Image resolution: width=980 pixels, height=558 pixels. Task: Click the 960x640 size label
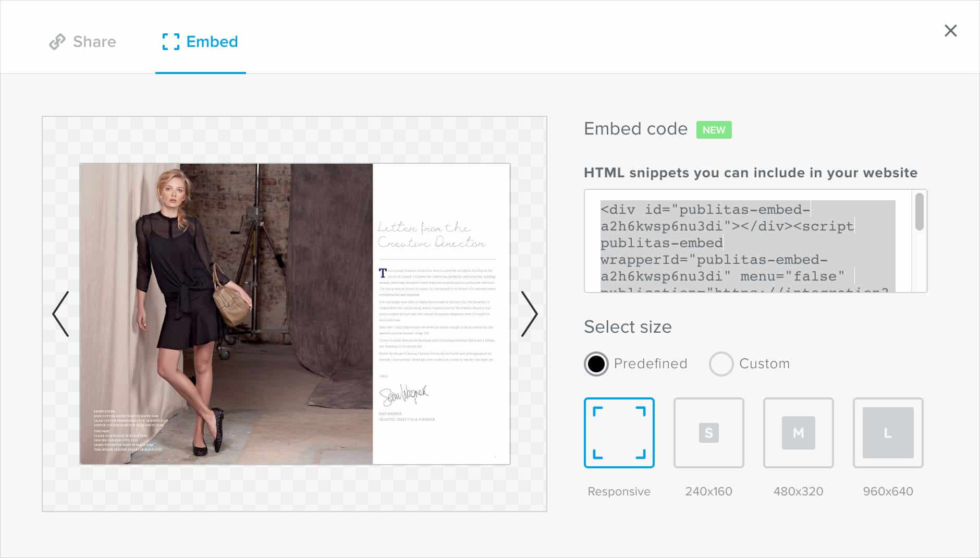click(888, 491)
